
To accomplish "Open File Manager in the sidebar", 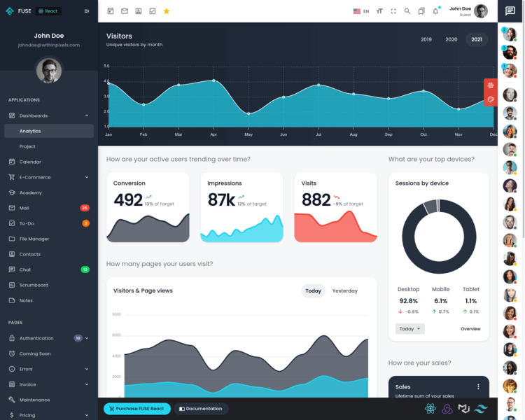I will [49, 239].
